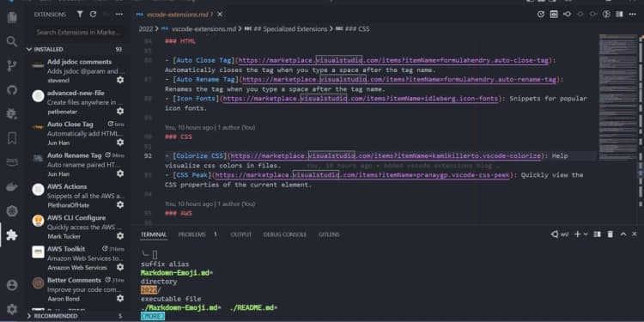Manage the Auto Close Tag extension gear

[x=120, y=143]
